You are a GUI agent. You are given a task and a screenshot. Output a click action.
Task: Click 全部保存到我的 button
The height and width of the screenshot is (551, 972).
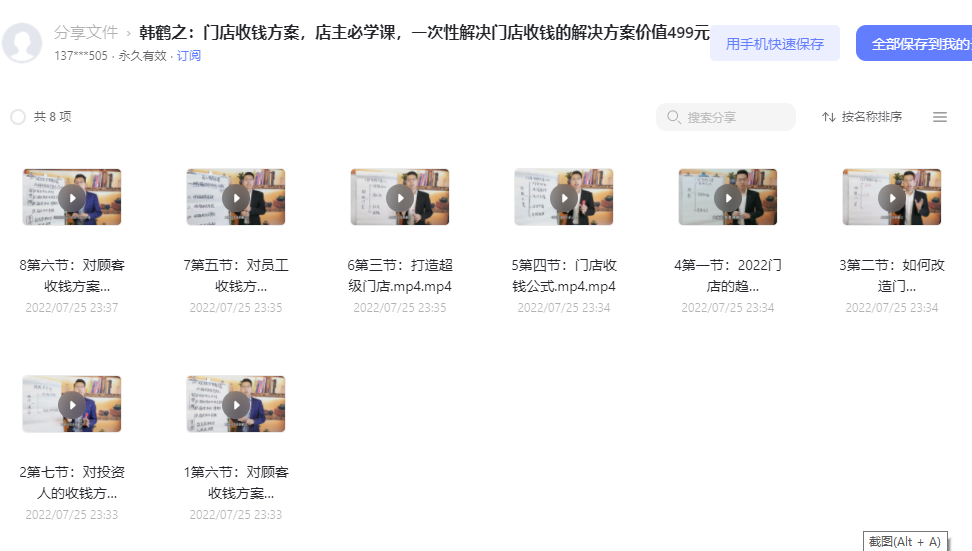coord(914,43)
